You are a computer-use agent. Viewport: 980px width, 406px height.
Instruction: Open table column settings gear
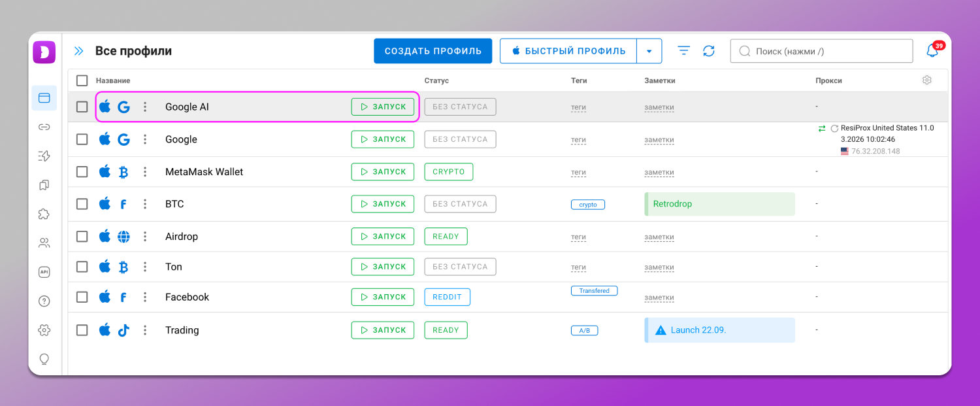click(x=926, y=80)
